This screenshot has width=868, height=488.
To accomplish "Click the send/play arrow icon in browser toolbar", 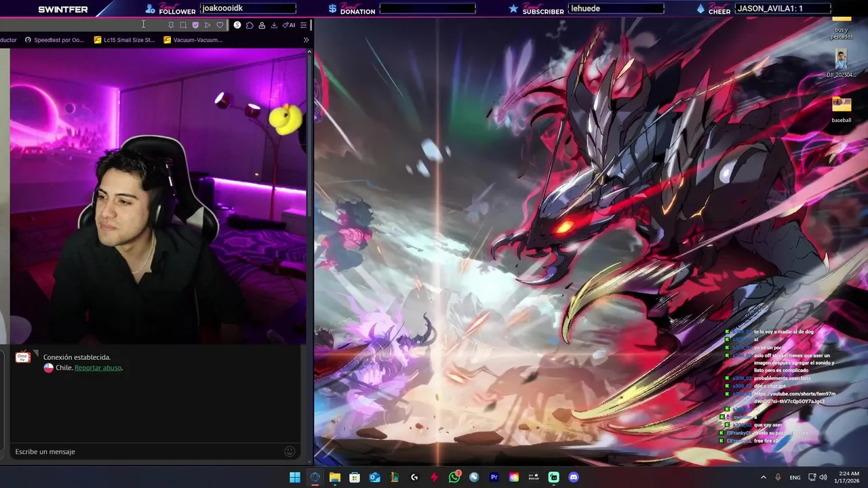I will pos(208,25).
